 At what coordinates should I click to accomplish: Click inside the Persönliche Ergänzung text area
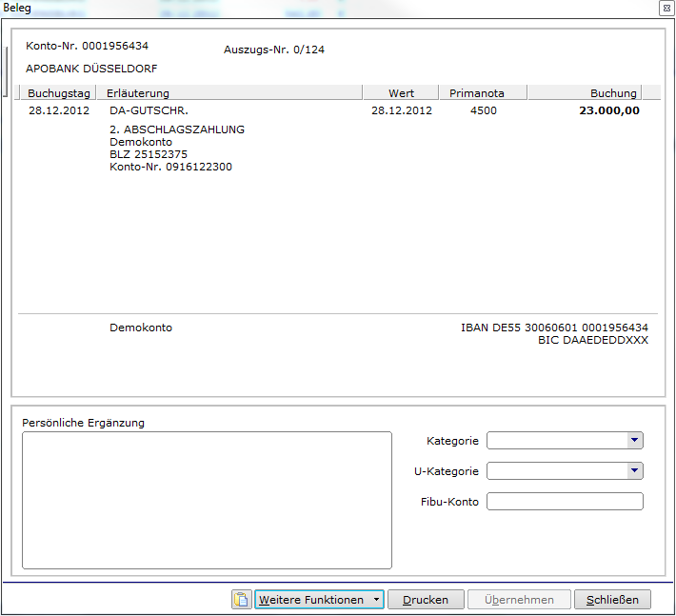[207, 500]
